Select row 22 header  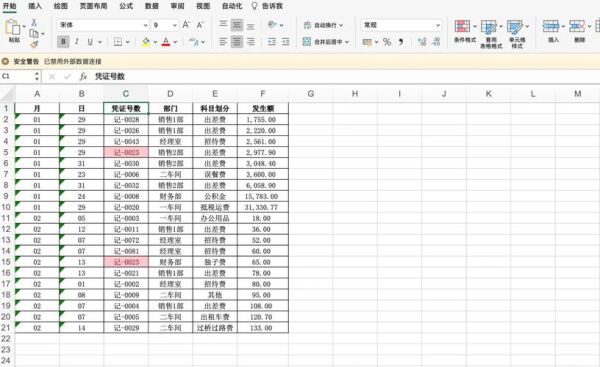tap(6, 339)
